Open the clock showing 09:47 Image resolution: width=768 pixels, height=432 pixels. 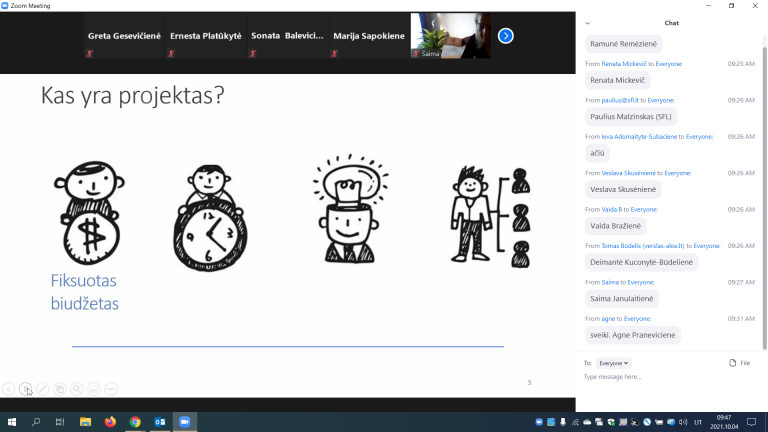tap(724, 422)
